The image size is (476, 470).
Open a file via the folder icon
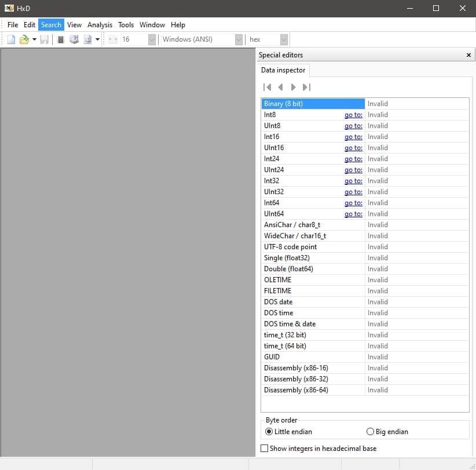(24, 39)
